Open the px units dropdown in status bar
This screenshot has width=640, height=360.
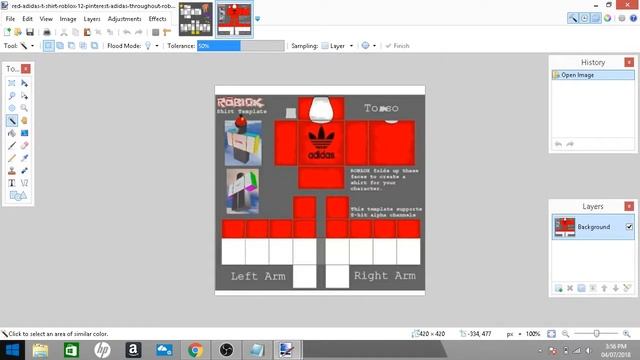coord(514,334)
